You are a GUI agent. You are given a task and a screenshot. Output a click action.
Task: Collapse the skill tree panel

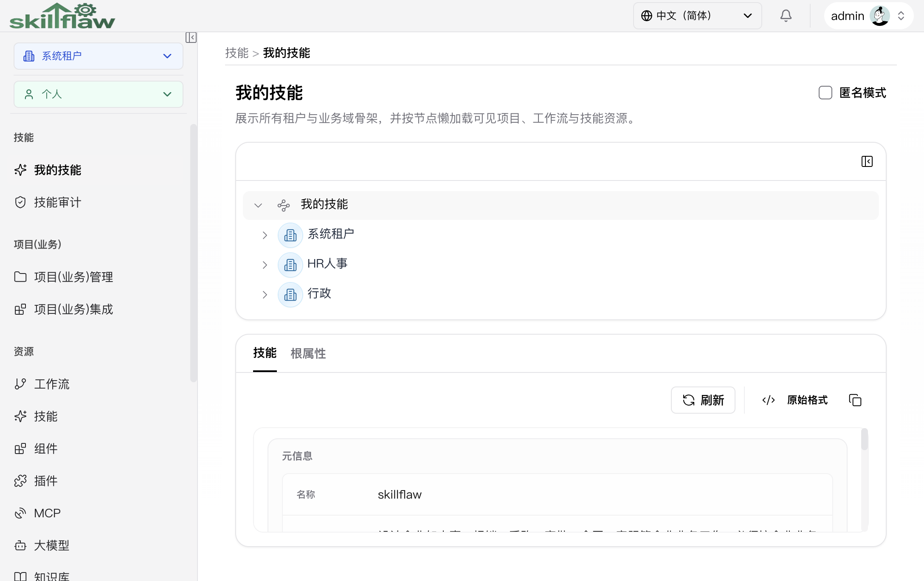867,161
